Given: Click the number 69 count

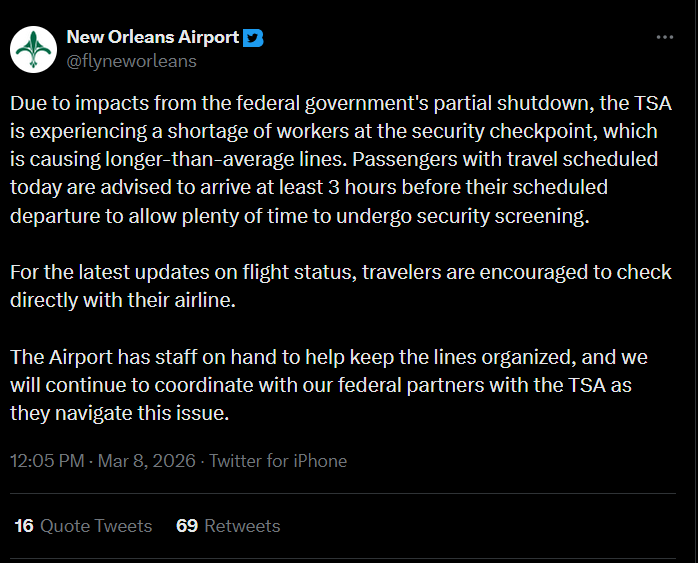Looking at the screenshot, I should click(x=186, y=525).
